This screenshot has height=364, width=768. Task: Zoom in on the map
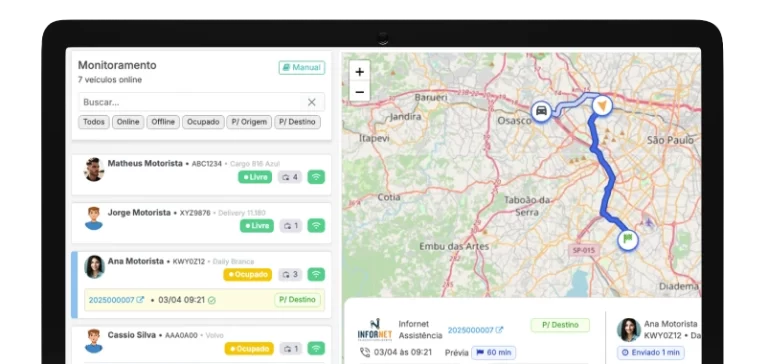pyautogui.click(x=360, y=72)
